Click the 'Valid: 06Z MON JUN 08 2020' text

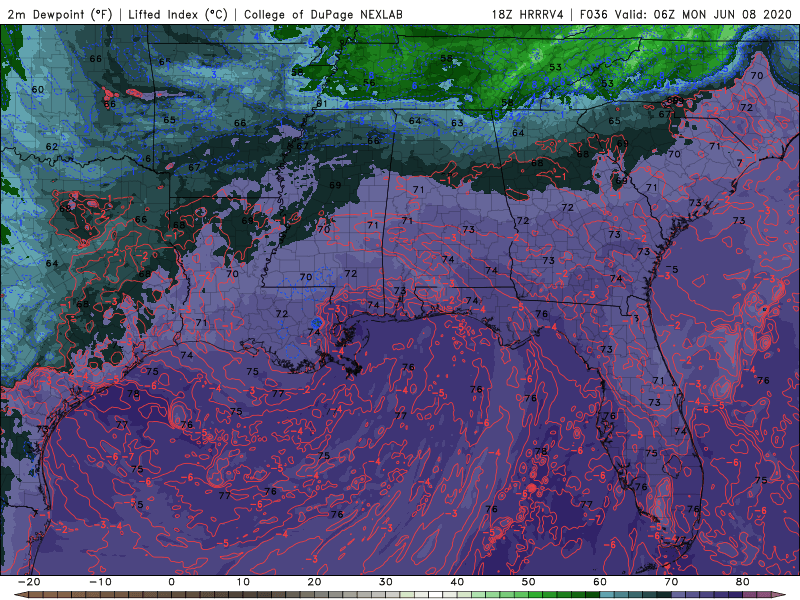tap(703, 14)
